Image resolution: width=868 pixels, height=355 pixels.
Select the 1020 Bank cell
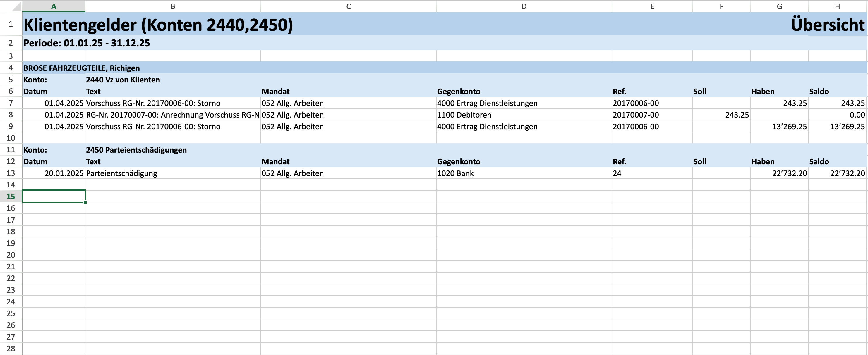tap(455, 173)
